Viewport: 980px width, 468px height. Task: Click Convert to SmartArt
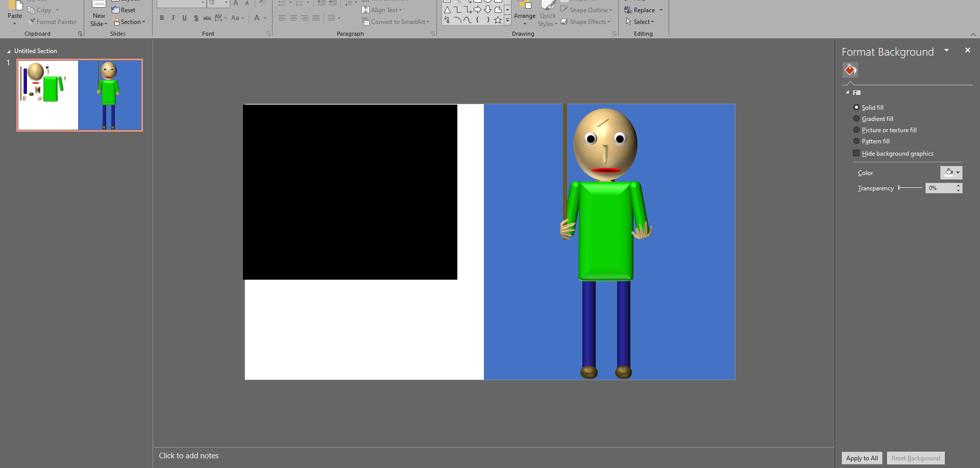[396, 21]
